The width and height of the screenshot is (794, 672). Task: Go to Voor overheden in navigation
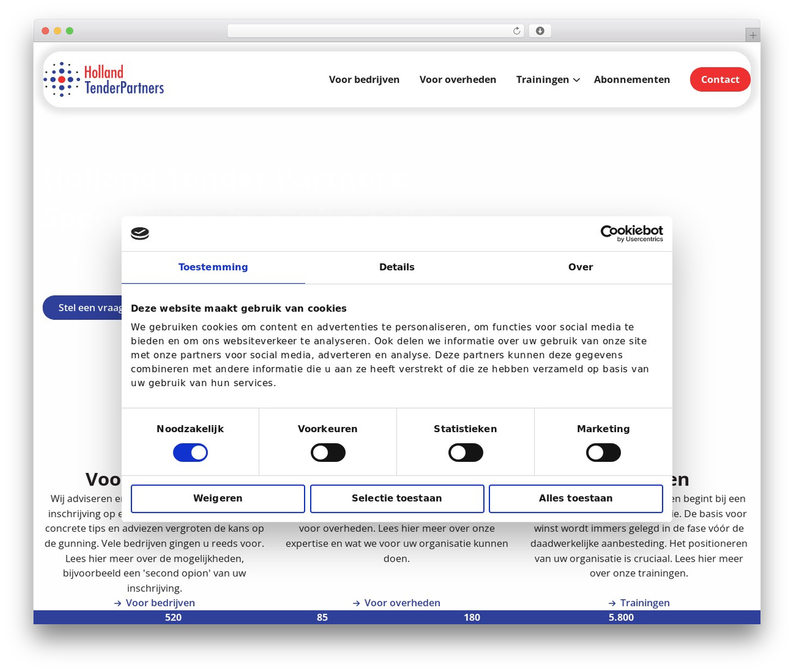(x=458, y=79)
